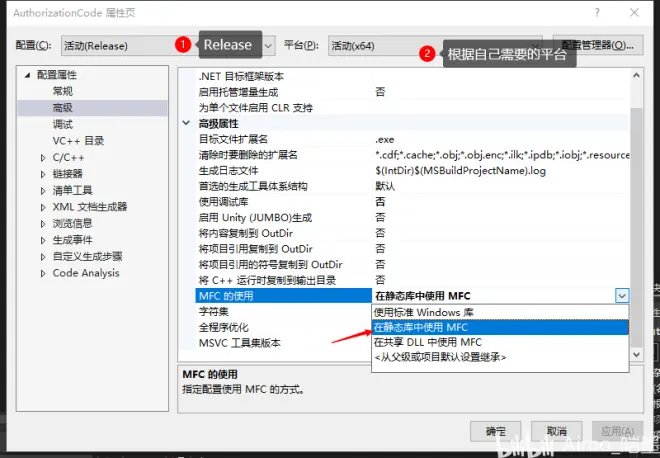Expand the C/C++ tree node

pos(43,158)
